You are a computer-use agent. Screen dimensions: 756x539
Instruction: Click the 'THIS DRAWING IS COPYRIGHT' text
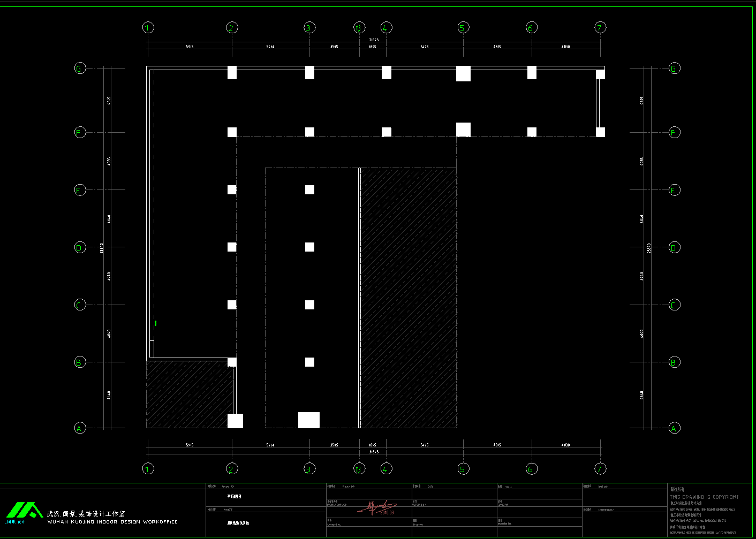[x=704, y=497]
